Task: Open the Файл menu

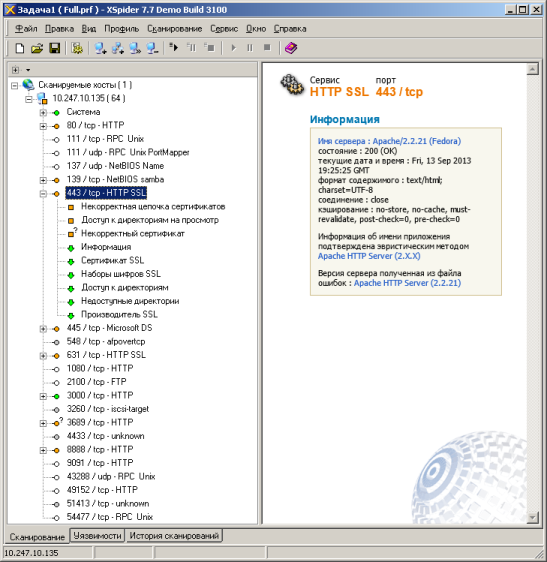Action: click(x=26, y=29)
